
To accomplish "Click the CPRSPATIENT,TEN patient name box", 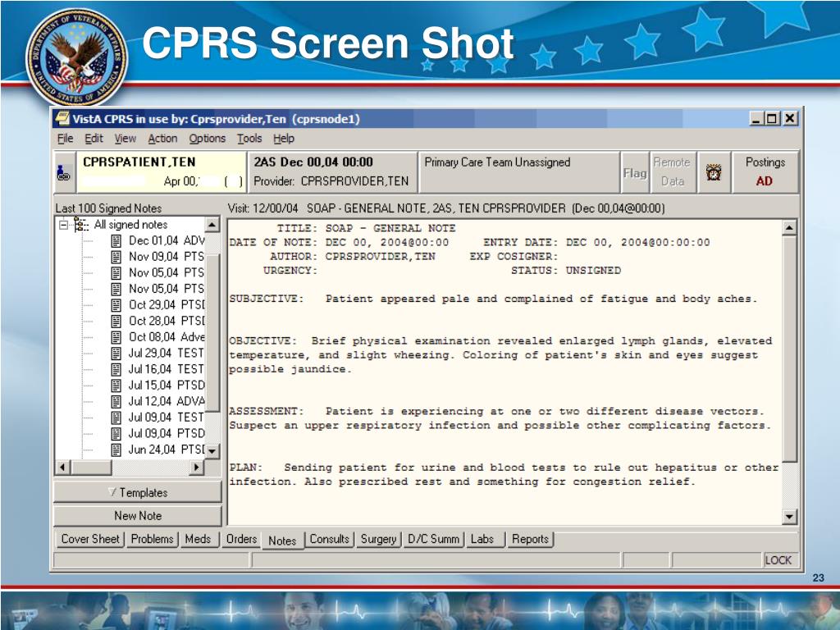I will pos(161,172).
